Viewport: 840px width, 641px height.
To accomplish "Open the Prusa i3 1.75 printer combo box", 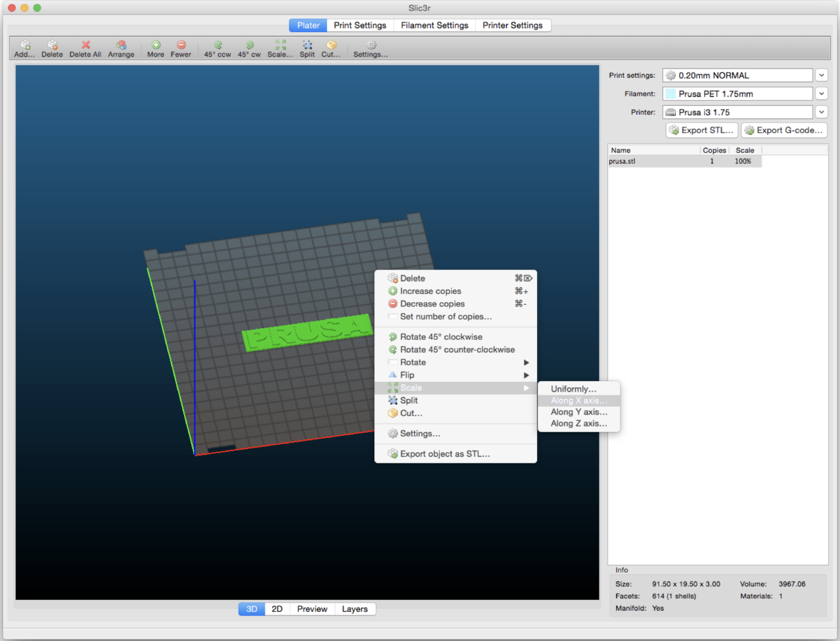I will 738,112.
